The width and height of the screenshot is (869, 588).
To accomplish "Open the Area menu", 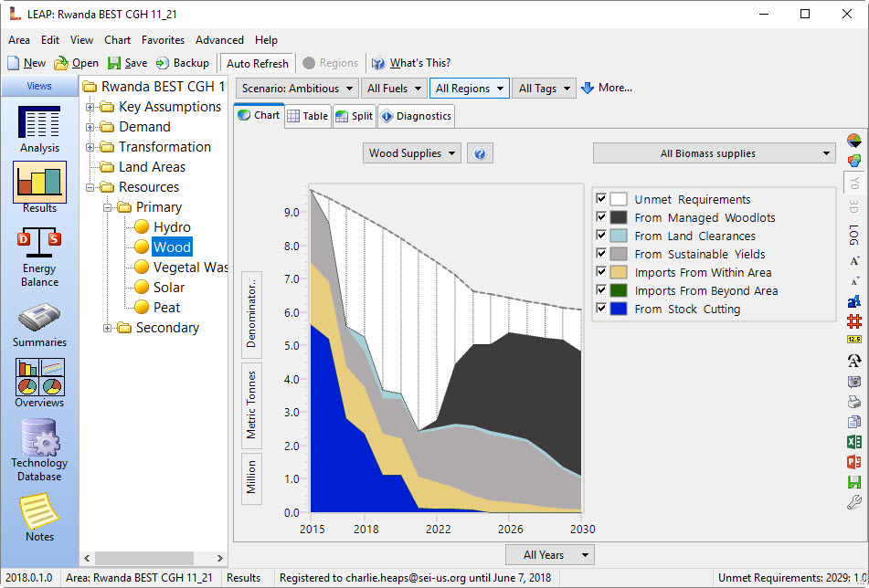I will pos(19,40).
